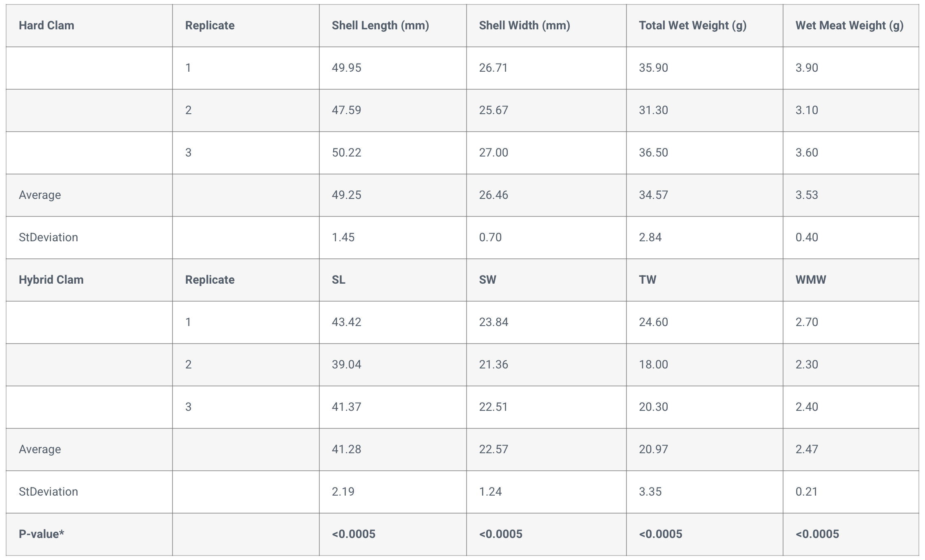The image size is (925, 560).
Task: Click the 41.28 hybrid average cell
Action: coord(346,449)
